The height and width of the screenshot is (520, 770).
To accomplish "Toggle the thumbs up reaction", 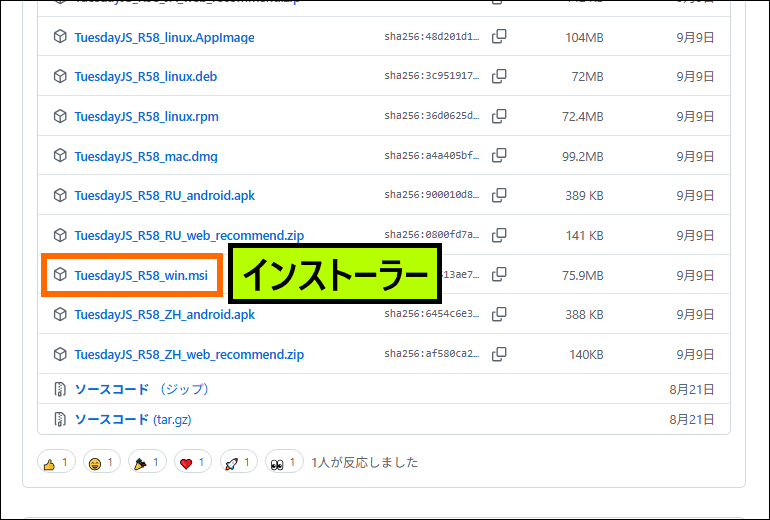I will click(x=56, y=463).
